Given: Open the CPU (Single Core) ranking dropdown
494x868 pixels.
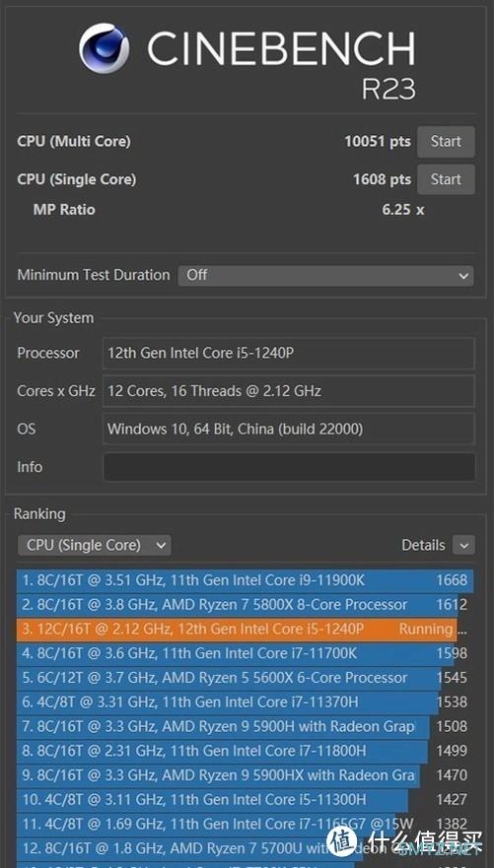Looking at the screenshot, I should pos(94,545).
